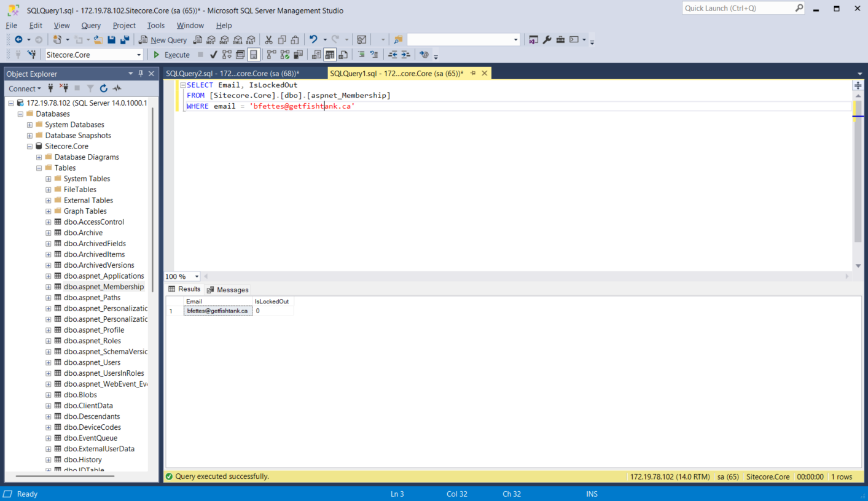Increase indent of selected lines
Screen dimensions: 868x501
coord(405,55)
